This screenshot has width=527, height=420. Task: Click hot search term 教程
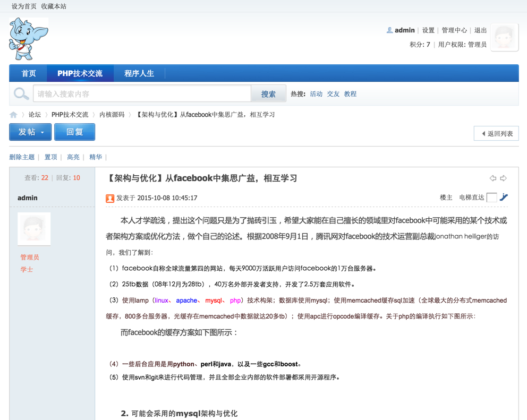[x=350, y=94]
